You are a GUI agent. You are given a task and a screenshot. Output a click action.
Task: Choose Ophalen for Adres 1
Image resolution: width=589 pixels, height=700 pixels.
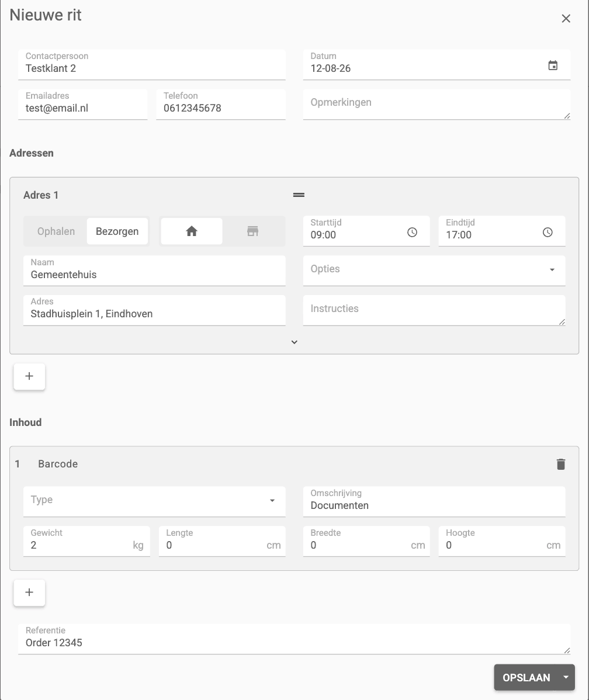[x=56, y=231]
